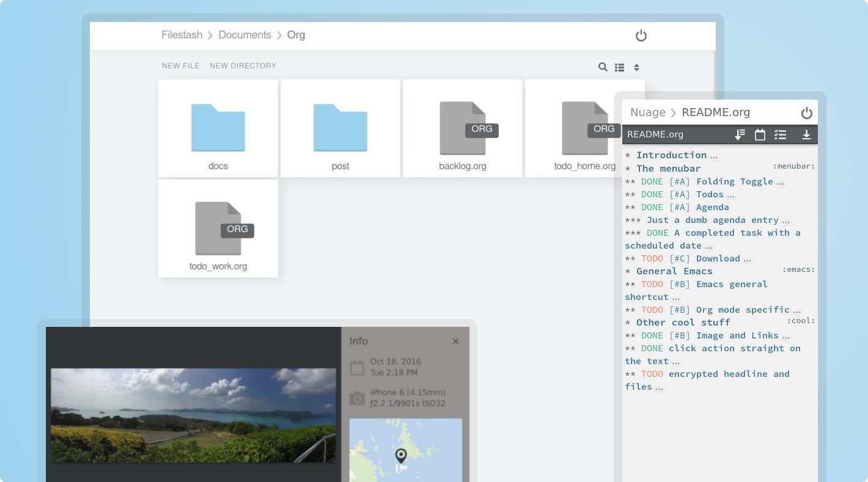Log out using the Filestash power icon
The height and width of the screenshot is (482, 868).
click(641, 35)
